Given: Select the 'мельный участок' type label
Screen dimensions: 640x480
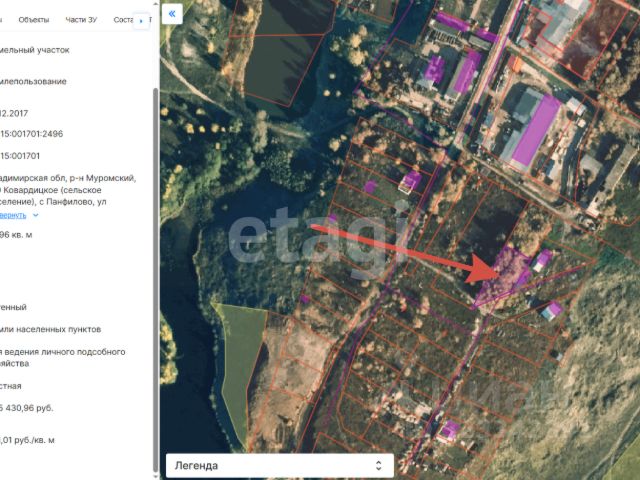Looking at the screenshot, I should pos(35,50).
